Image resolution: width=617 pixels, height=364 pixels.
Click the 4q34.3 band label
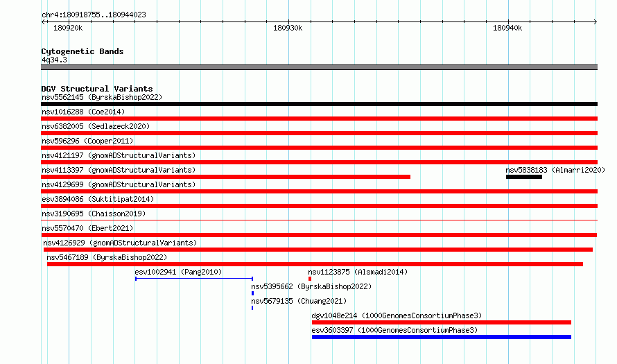tap(54, 60)
